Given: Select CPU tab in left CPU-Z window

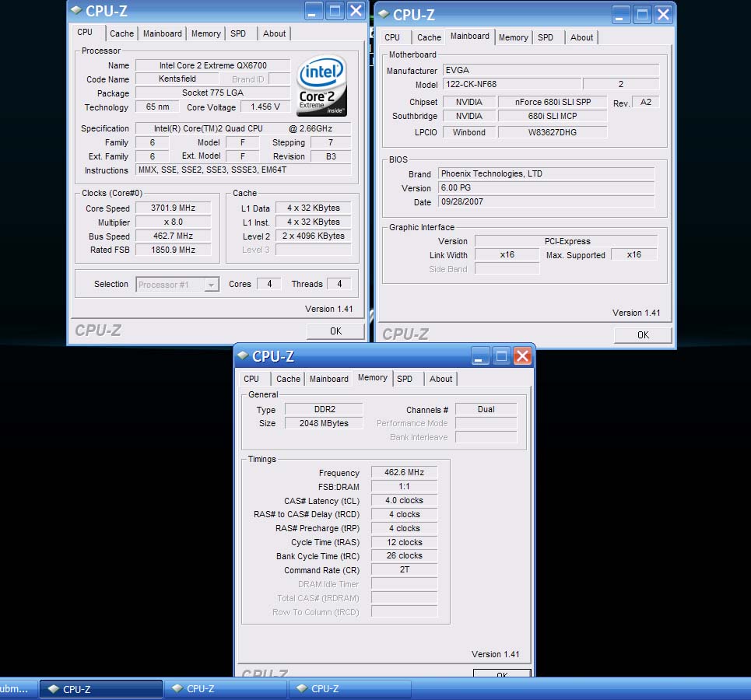Looking at the screenshot, I should (x=86, y=32).
